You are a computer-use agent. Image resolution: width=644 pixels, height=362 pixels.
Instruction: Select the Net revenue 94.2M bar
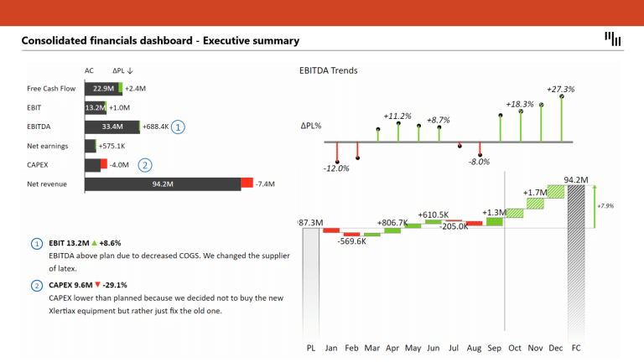point(163,184)
